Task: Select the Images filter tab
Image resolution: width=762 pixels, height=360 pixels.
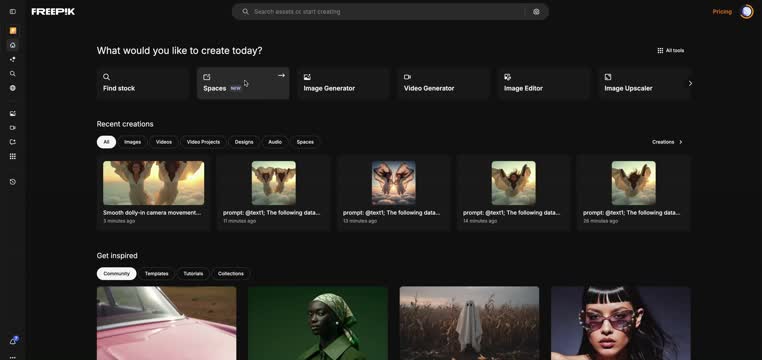Action: 132,142
